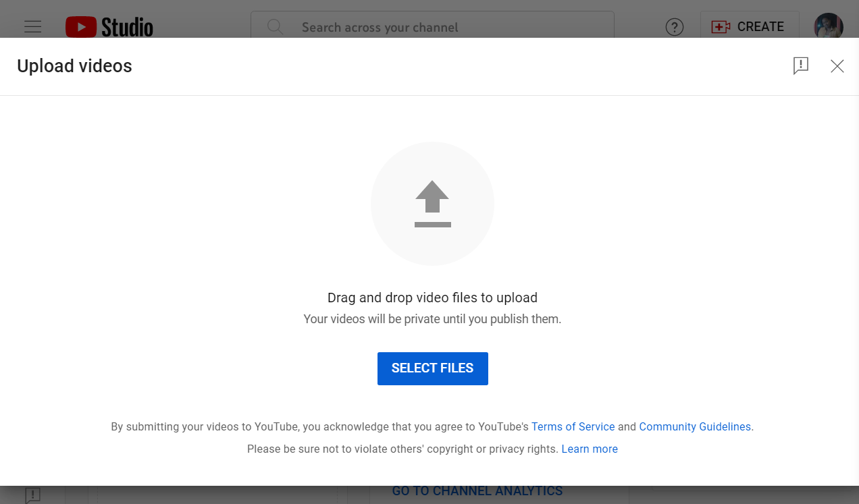Click the upload arrow circle
This screenshot has height=504, width=859.
pos(432,203)
